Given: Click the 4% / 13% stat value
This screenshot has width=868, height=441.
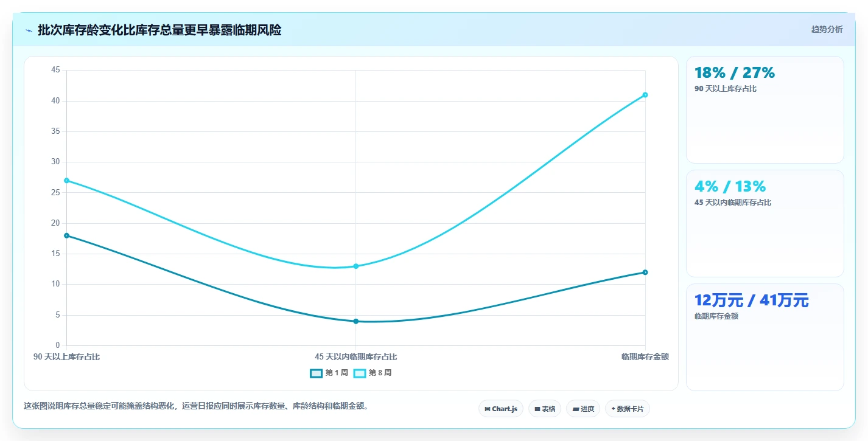Looking at the screenshot, I should pyautogui.click(x=730, y=187).
